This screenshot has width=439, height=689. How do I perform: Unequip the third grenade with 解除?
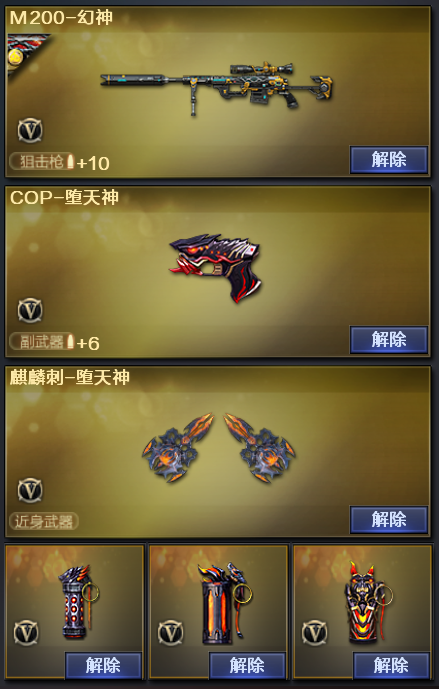click(391, 665)
